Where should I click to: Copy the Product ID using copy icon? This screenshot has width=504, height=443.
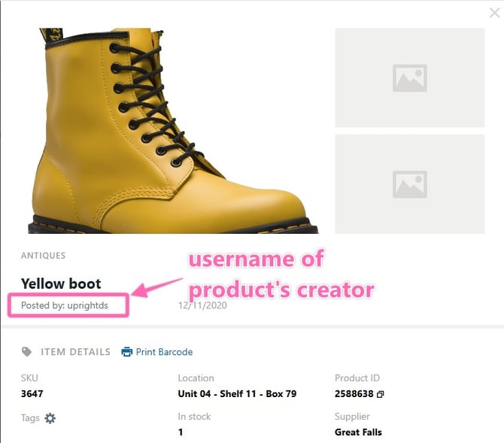pos(380,394)
